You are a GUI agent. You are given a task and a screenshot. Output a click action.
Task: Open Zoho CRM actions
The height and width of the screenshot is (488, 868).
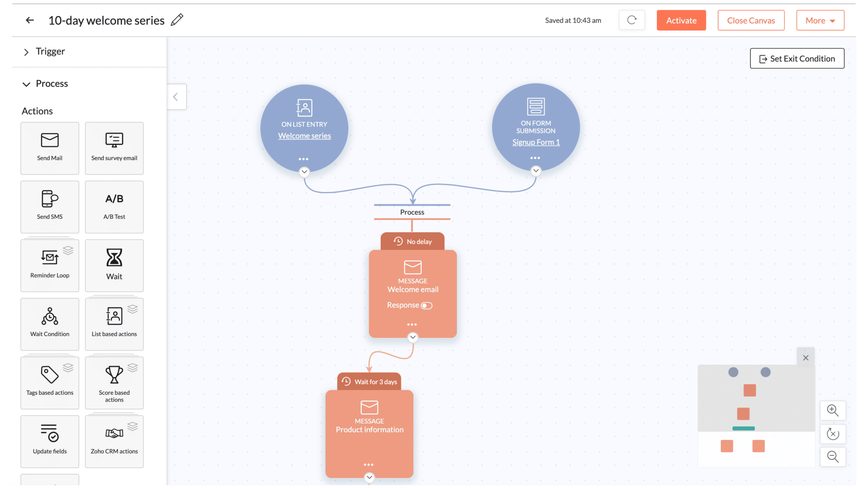[114, 441]
